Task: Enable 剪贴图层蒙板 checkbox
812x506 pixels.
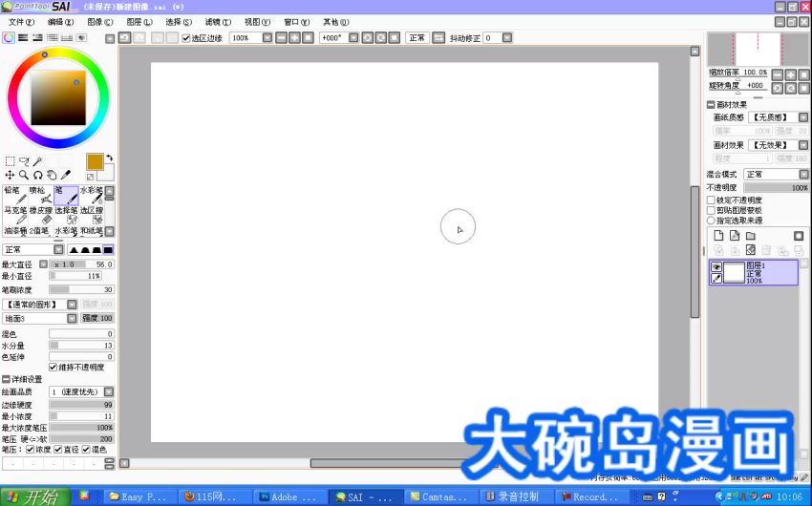Action: click(x=711, y=210)
